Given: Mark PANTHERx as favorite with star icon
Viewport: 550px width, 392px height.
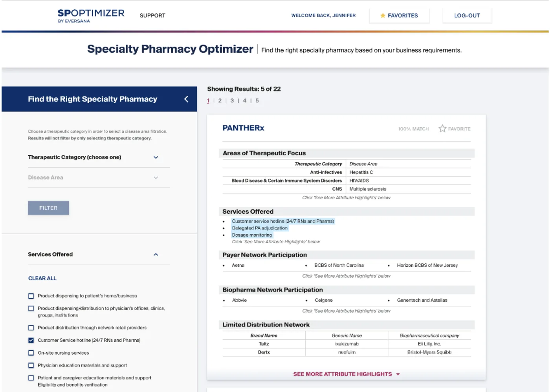Looking at the screenshot, I should point(442,128).
